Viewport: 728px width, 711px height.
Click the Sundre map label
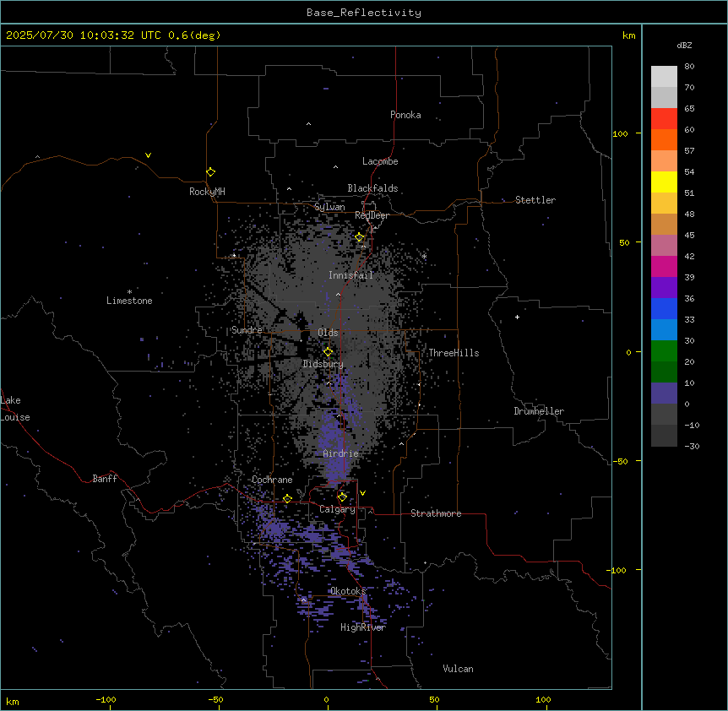(x=247, y=330)
